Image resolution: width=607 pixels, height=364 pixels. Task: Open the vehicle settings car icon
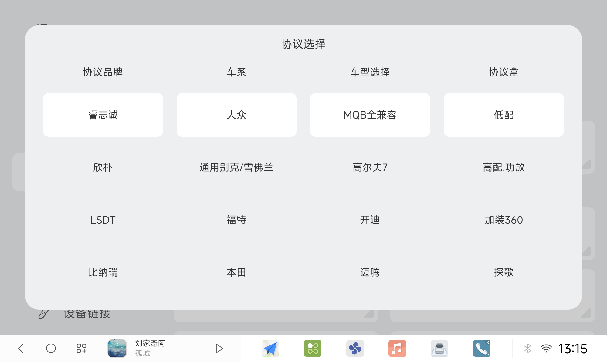click(x=439, y=348)
